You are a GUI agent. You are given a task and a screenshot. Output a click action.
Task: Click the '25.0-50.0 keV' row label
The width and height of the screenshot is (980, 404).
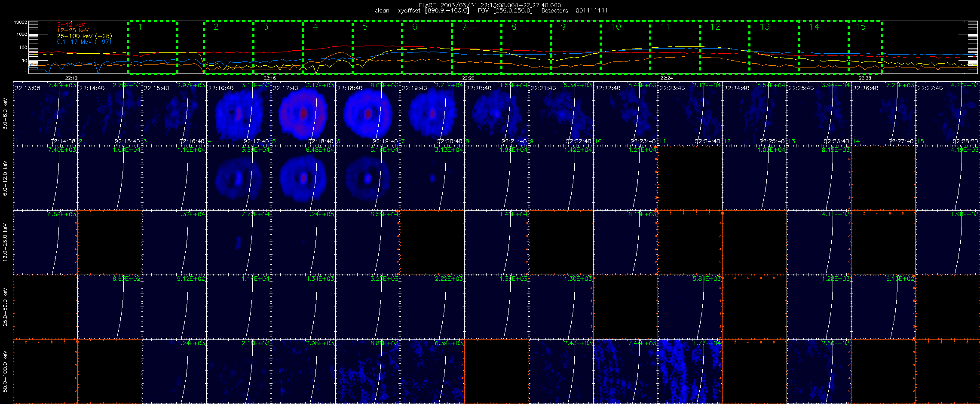click(x=5, y=307)
